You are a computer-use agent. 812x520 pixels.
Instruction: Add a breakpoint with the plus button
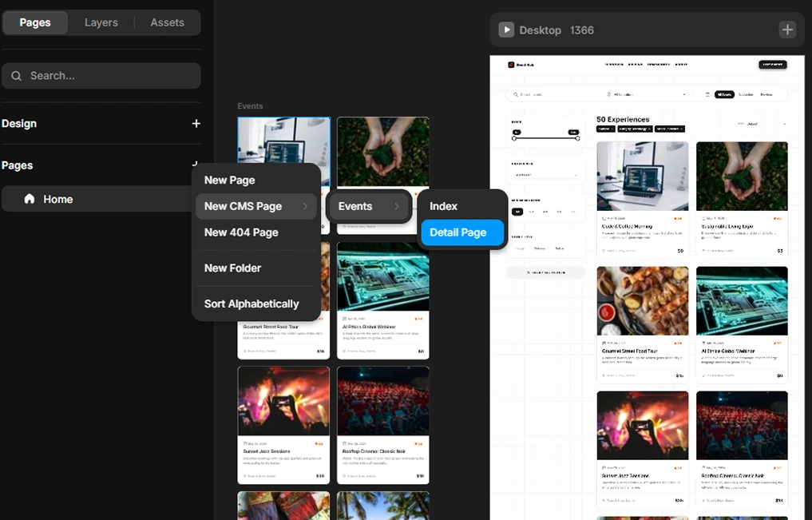(787, 30)
